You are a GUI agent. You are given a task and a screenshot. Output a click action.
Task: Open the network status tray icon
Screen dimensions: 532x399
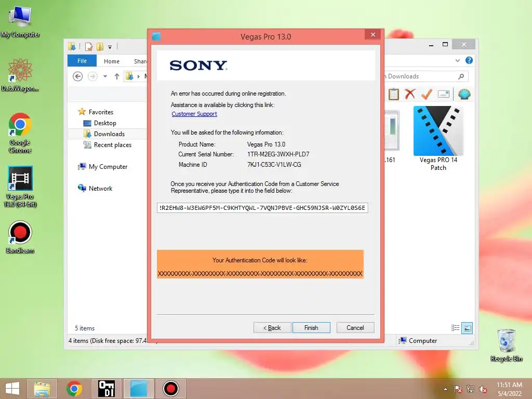coord(471,389)
